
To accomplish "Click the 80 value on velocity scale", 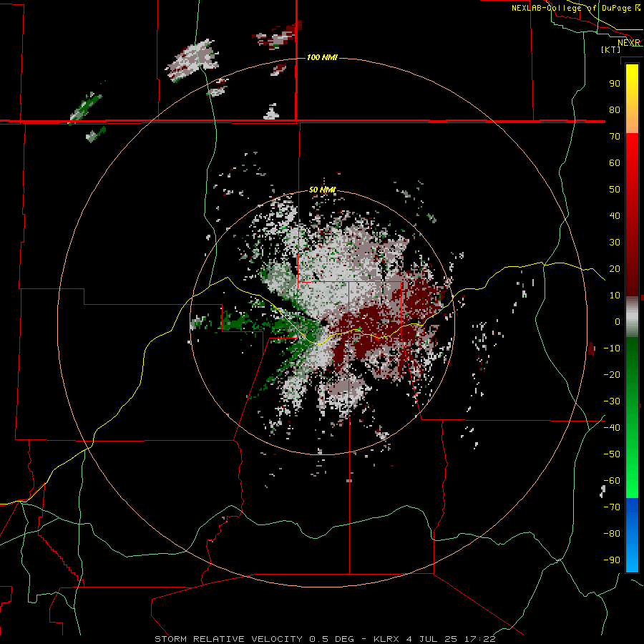I will point(615,110).
